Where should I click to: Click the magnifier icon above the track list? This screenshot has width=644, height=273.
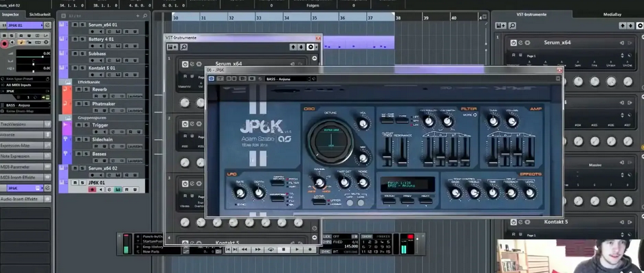tap(144, 16)
